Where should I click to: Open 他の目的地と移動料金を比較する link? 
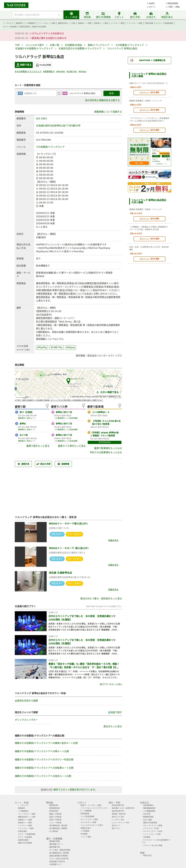tap(102, 100)
